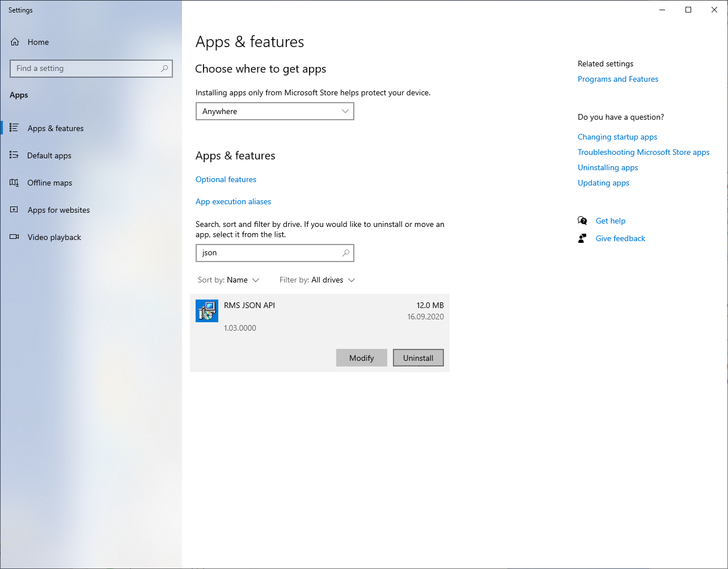Open Programs and Features related setting
The height and width of the screenshot is (569, 728).
[x=618, y=79]
